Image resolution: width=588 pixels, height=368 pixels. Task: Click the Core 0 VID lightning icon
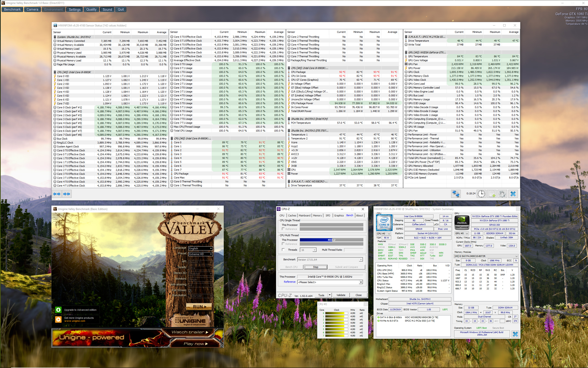coord(55,76)
